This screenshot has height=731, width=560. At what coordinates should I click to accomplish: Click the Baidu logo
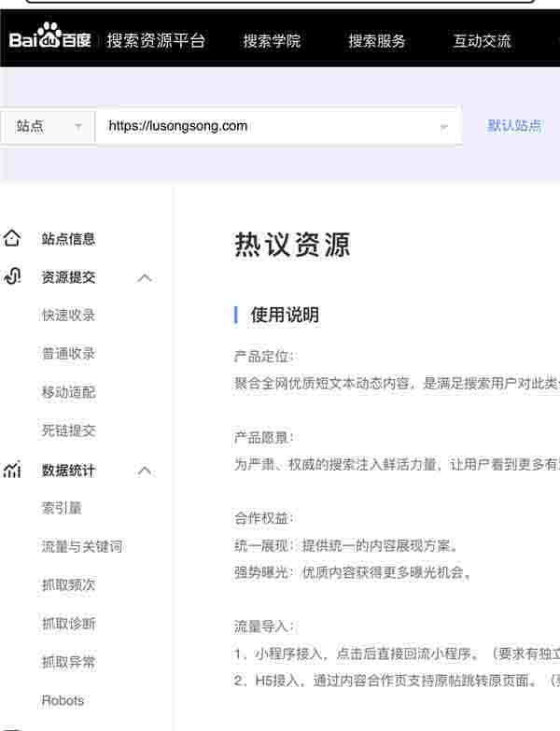[x=49, y=36]
